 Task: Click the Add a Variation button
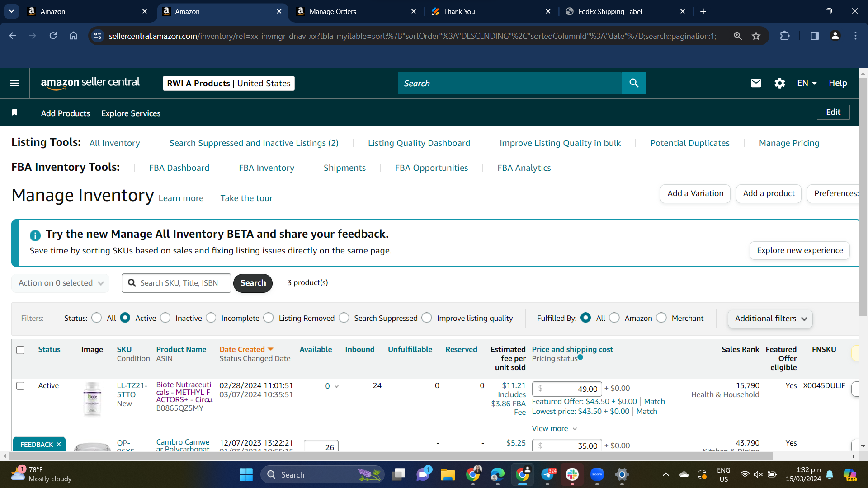(x=695, y=193)
